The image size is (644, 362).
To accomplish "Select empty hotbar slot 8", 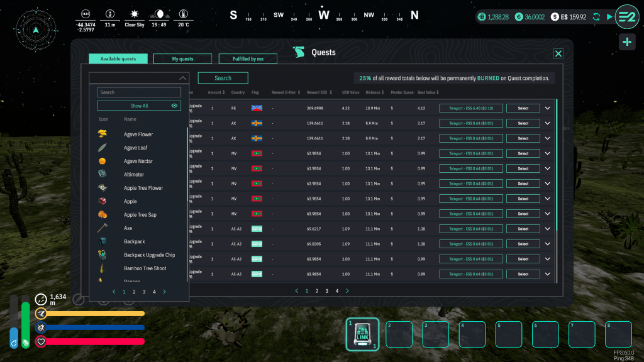I will [618, 334].
